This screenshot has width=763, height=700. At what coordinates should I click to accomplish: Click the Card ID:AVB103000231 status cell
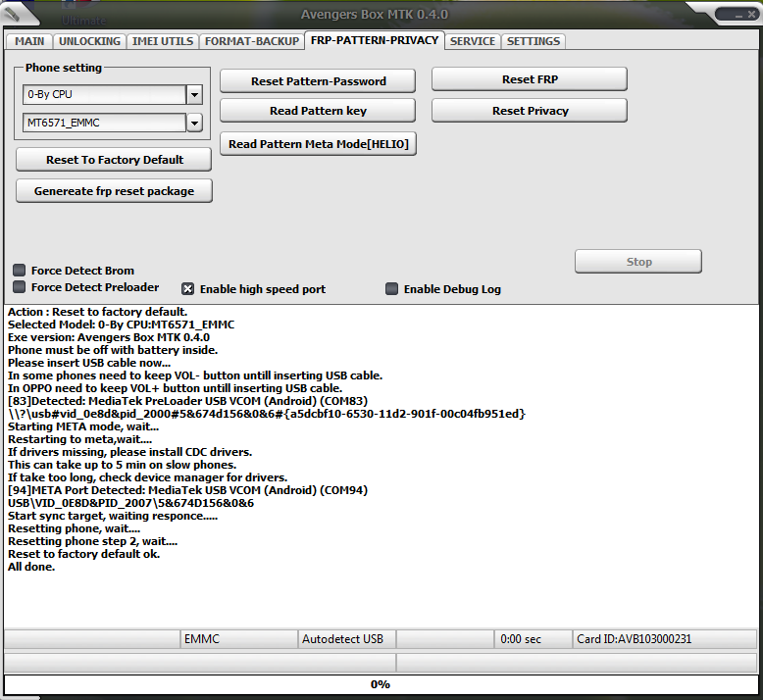665,639
